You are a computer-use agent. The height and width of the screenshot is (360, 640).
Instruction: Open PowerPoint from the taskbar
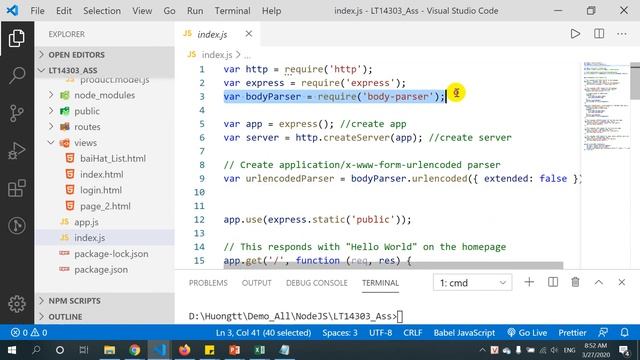[x=234, y=350]
